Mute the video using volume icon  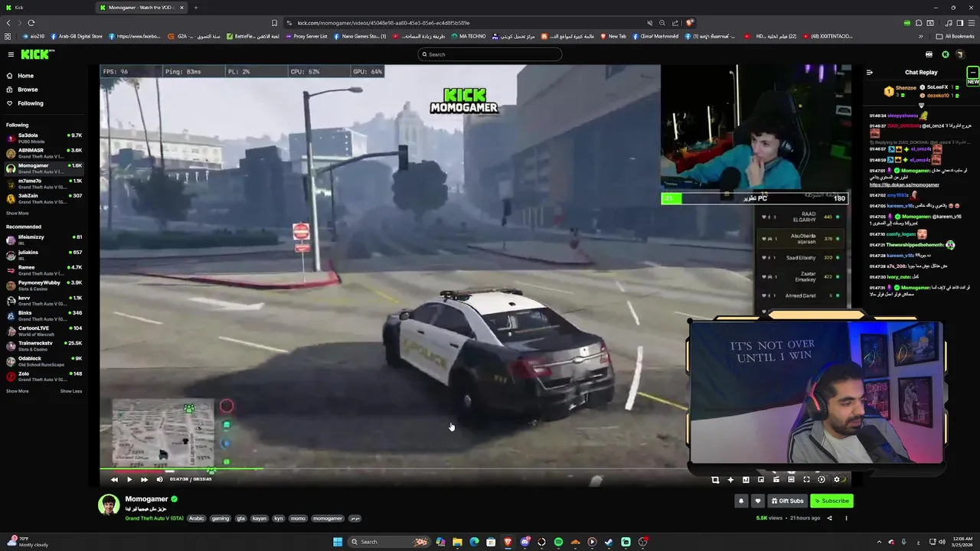[159, 480]
